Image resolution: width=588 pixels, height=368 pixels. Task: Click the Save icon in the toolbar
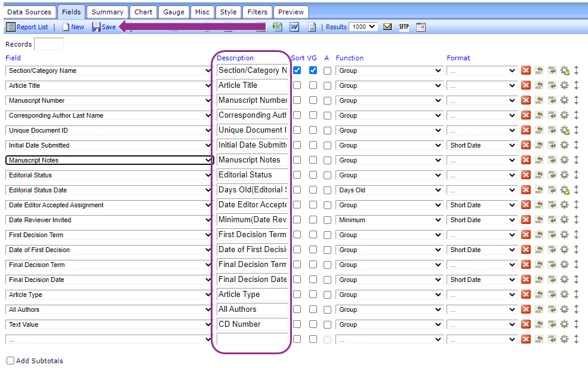97,27
